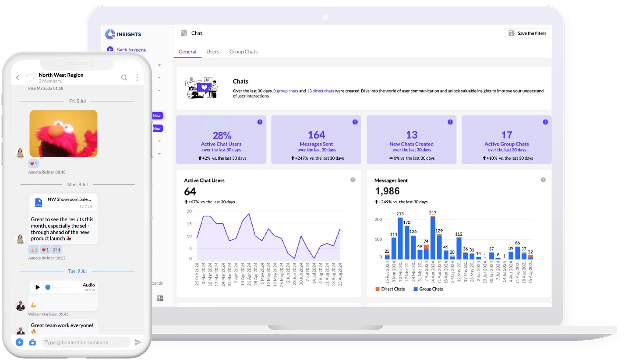
Task: Switch to the Group Chats tab
Action: 243,52
